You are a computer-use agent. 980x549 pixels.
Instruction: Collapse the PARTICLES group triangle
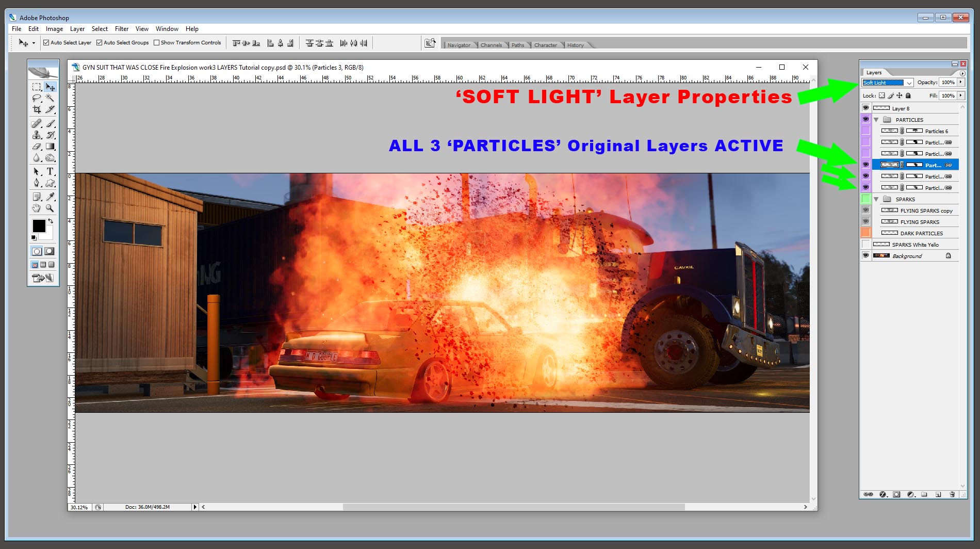[876, 120]
